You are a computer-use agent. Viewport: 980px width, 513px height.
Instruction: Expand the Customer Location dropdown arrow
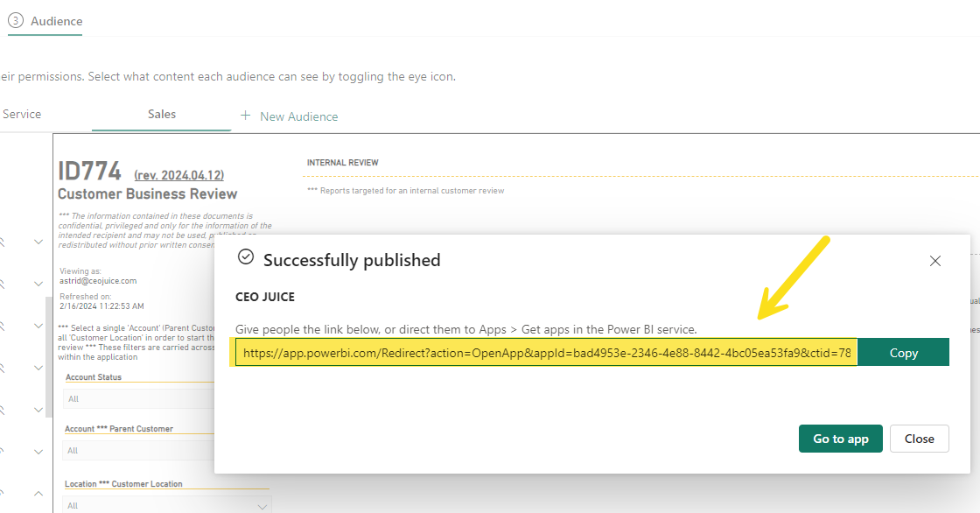[x=262, y=506]
